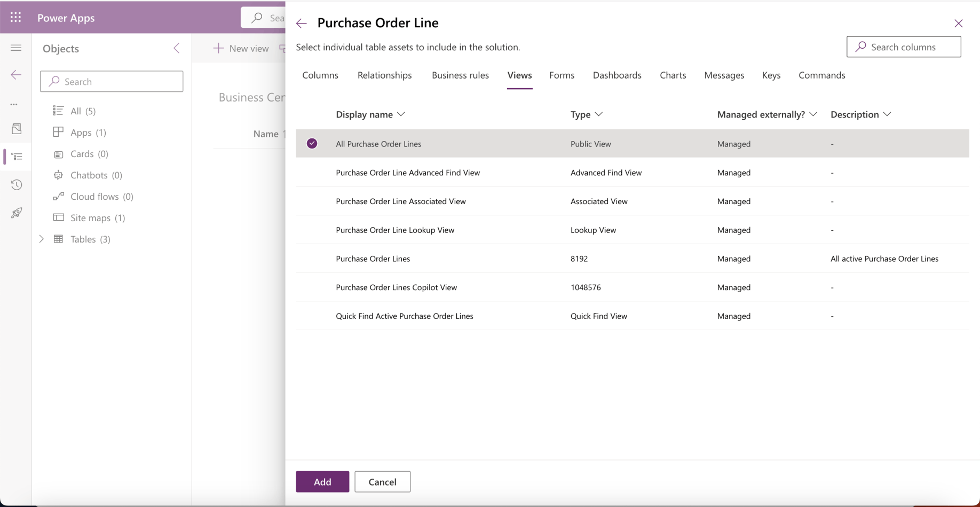Click the Objects list icon in left rail
Screen dimensions: 980x507
(x=17, y=157)
